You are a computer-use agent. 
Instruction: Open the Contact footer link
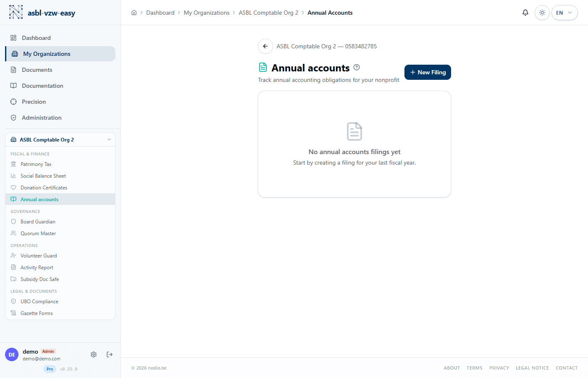point(567,368)
